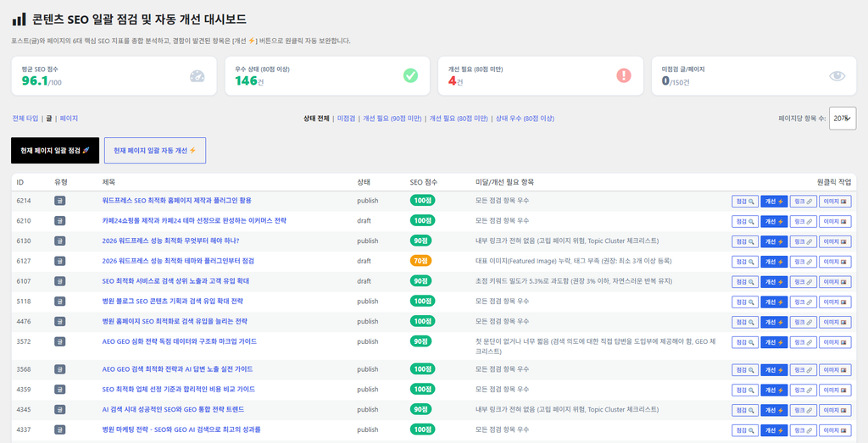Filter by 미점검 status

(x=346, y=119)
